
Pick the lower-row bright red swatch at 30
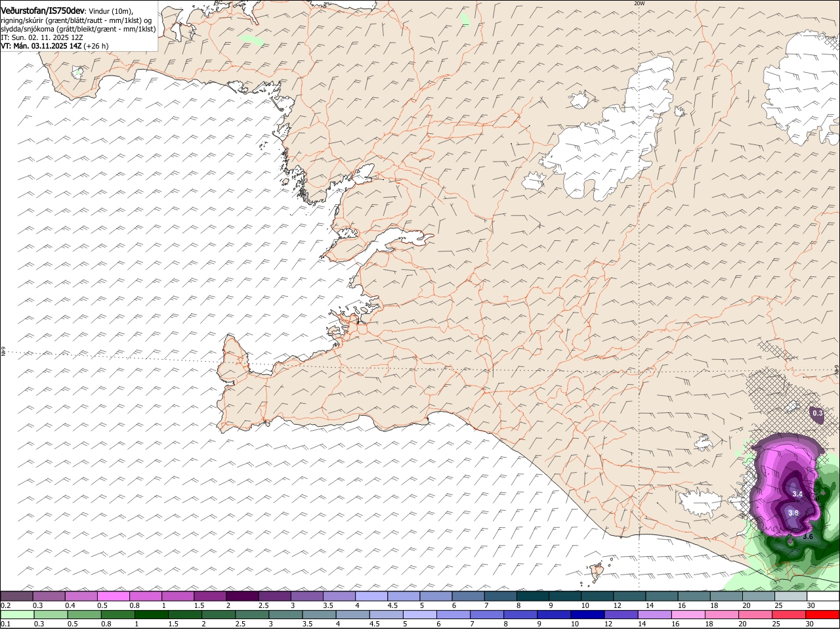point(822,615)
